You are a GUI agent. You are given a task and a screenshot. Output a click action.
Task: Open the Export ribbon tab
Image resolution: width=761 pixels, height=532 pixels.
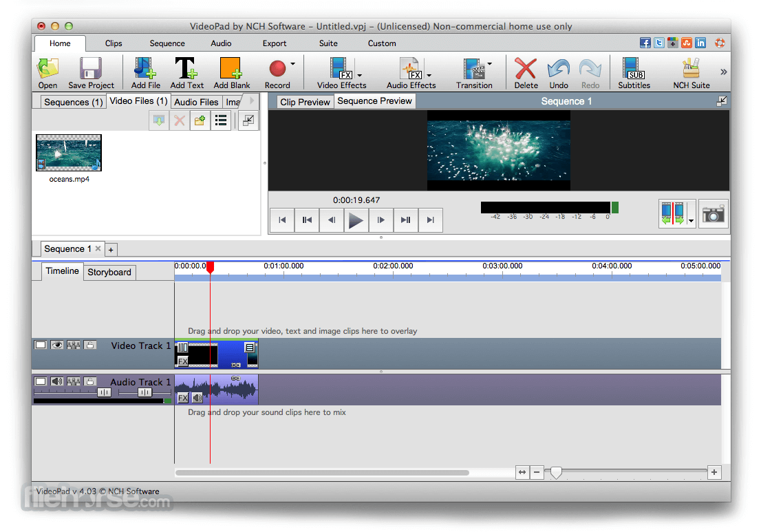[x=275, y=43]
